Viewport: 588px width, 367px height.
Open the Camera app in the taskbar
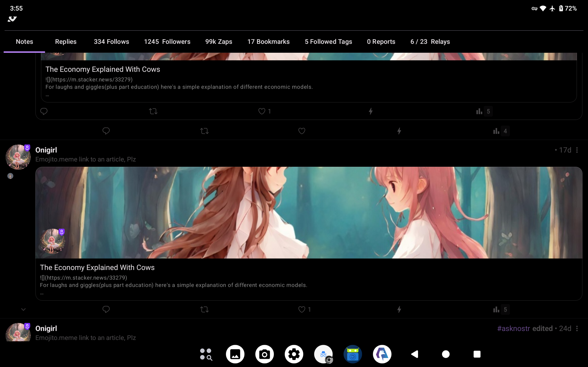point(264,354)
